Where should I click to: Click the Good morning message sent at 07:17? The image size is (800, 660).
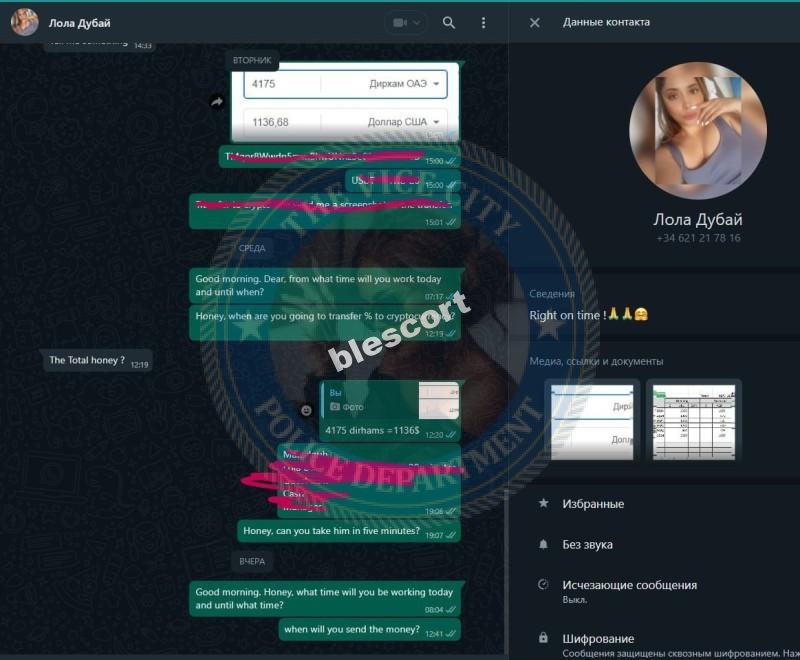(325, 286)
